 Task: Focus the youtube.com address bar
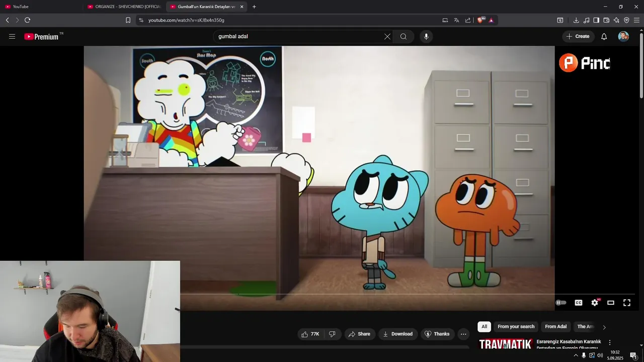pyautogui.click(x=292, y=20)
